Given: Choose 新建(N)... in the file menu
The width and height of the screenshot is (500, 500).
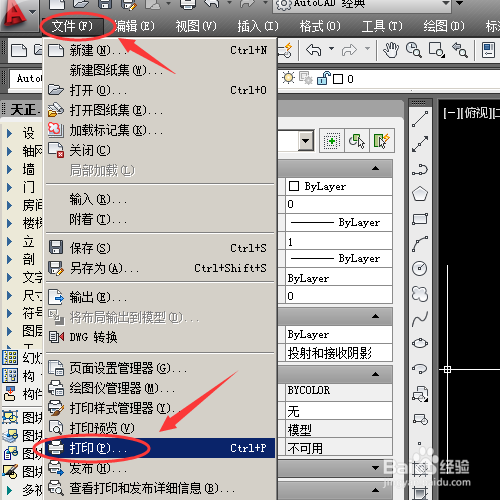Looking at the screenshot, I should [x=160, y=50].
